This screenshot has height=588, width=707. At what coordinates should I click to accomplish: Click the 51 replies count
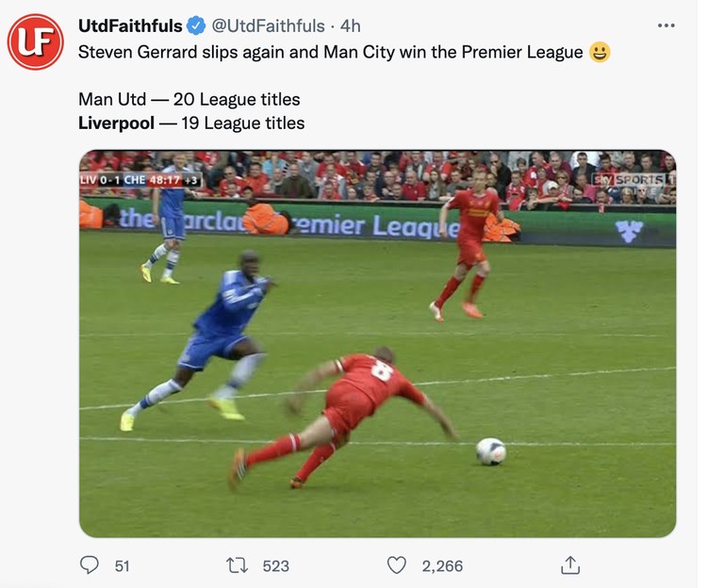[x=122, y=566]
